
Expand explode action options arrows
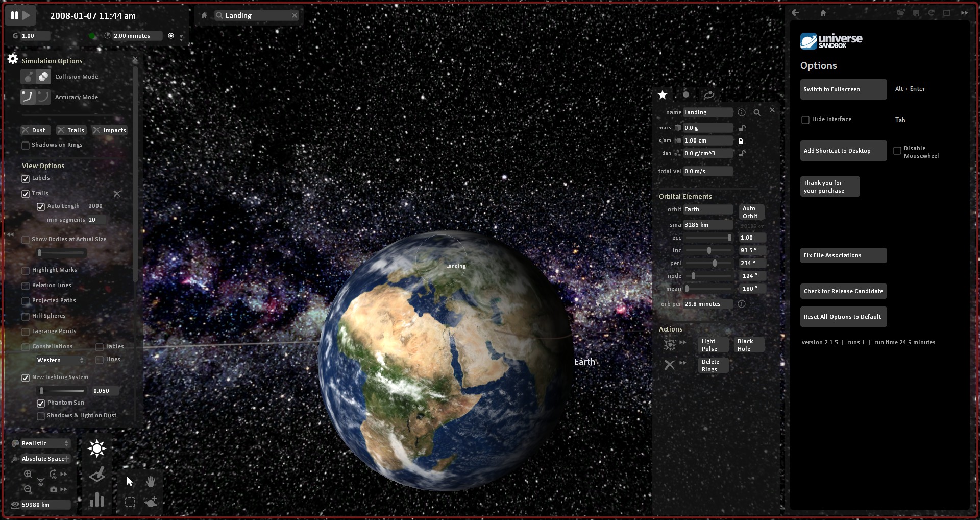(683, 342)
